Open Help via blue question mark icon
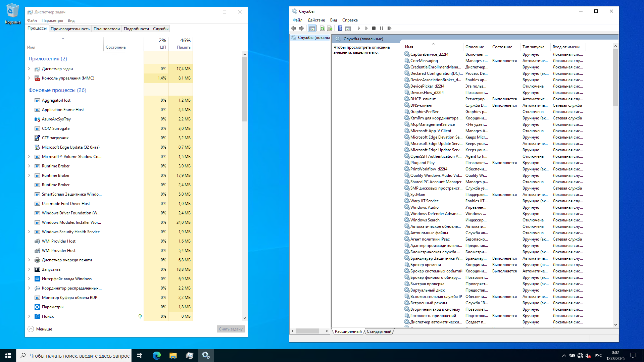The image size is (644, 362). [340, 29]
